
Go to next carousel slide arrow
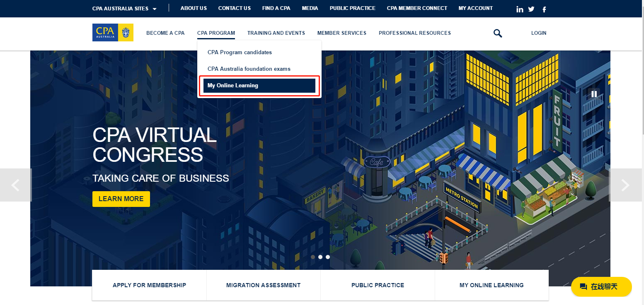[625, 185]
